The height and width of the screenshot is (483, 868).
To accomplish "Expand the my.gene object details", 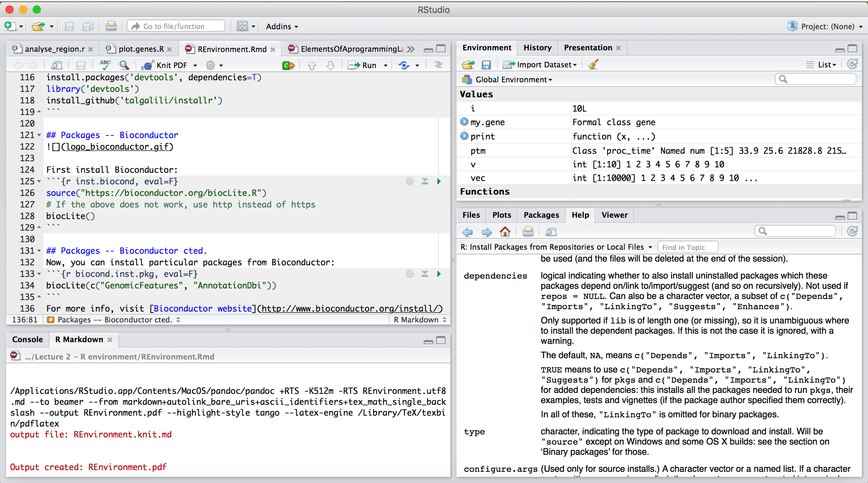I will (x=464, y=122).
